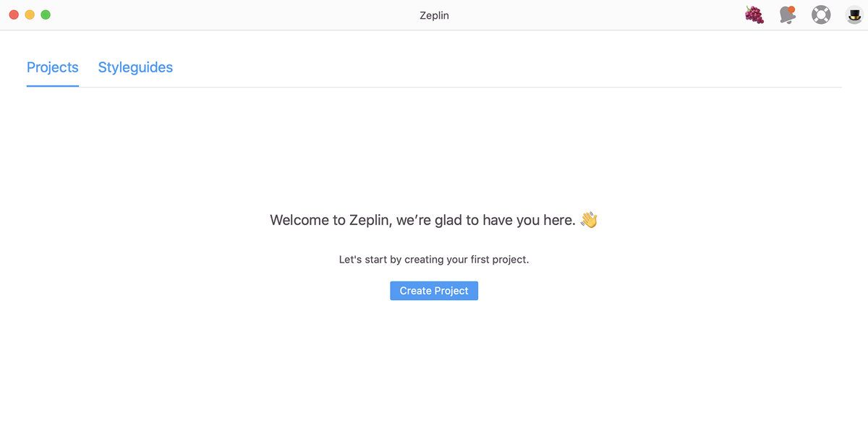Image resolution: width=868 pixels, height=434 pixels.
Task: Click the grapes emoji icon in the title bar
Action: click(754, 14)
